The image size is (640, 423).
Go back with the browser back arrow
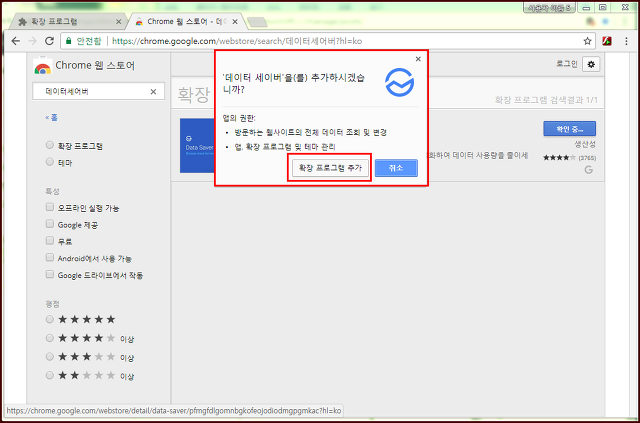[x=16, y=41]
